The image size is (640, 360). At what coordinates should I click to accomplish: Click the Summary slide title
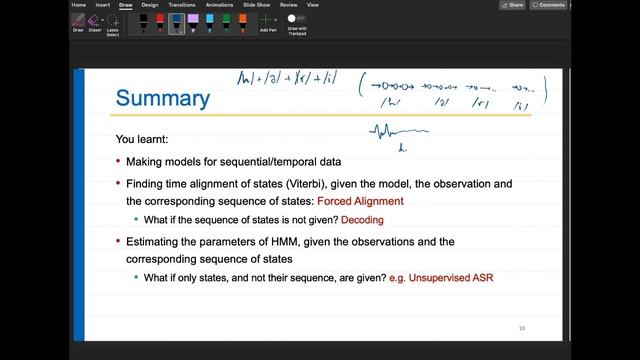coord(162,98)
